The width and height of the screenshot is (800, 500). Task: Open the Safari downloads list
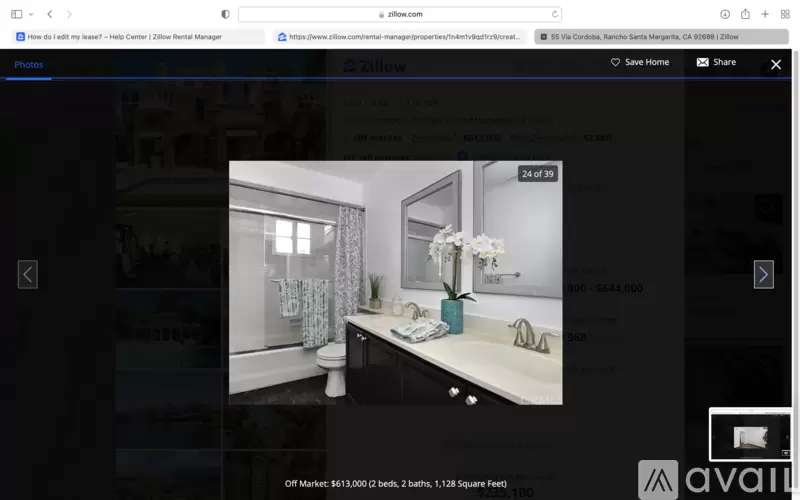click(724, 14)
